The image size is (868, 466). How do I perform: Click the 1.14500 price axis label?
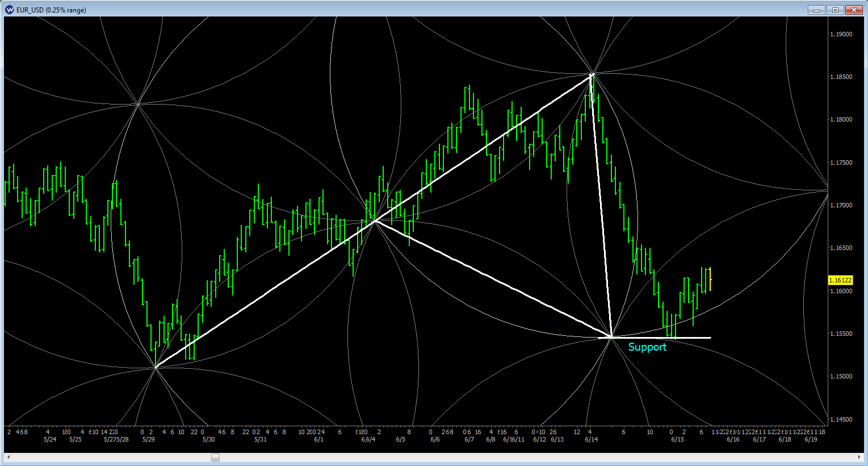tap(841, 419)
